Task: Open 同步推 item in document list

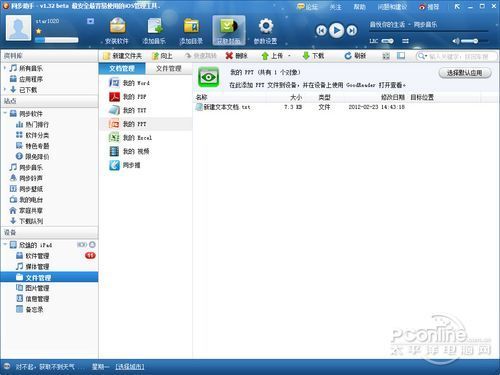Action: tap(146, 165)
